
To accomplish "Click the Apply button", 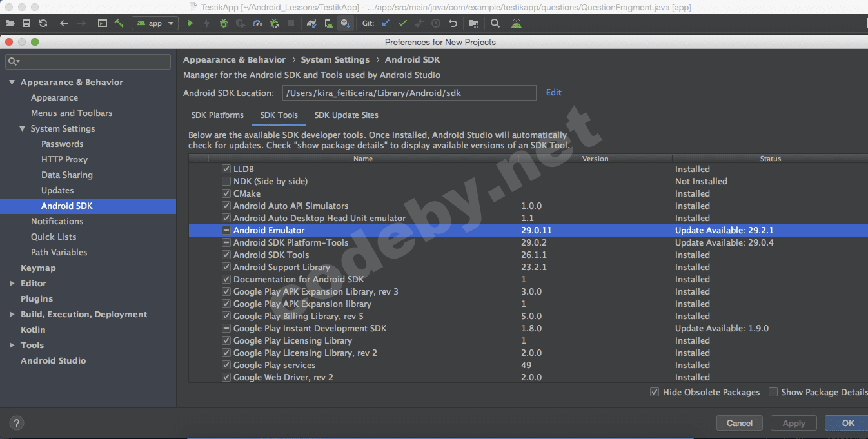I will click(794, 423).
